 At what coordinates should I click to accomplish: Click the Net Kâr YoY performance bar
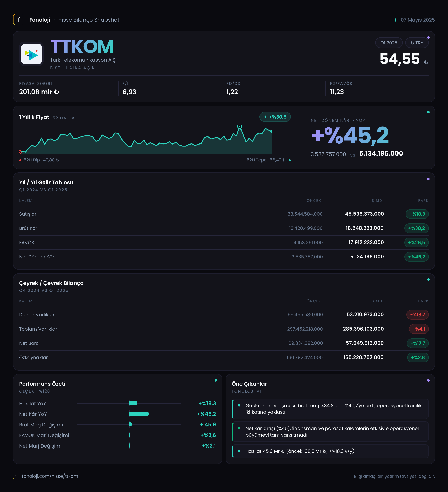139,414
